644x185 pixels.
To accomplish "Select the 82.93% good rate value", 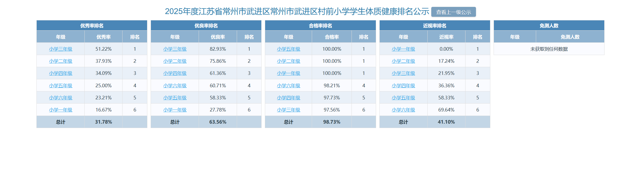I will point(218,49).
